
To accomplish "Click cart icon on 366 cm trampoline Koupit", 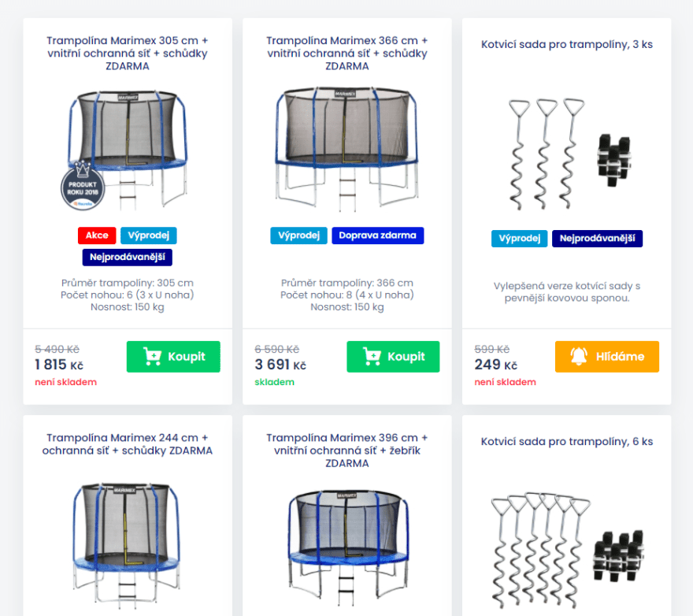I will click(x=372, y=356).
